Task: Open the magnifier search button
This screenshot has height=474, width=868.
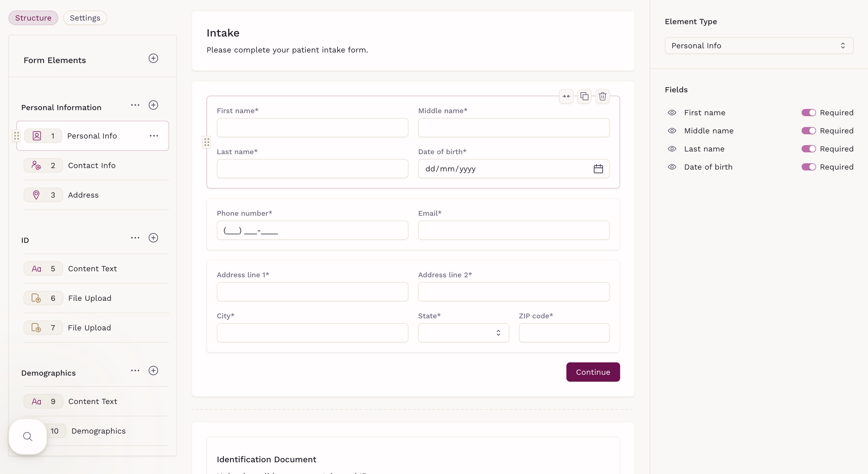Action: [x=28, y=437]
